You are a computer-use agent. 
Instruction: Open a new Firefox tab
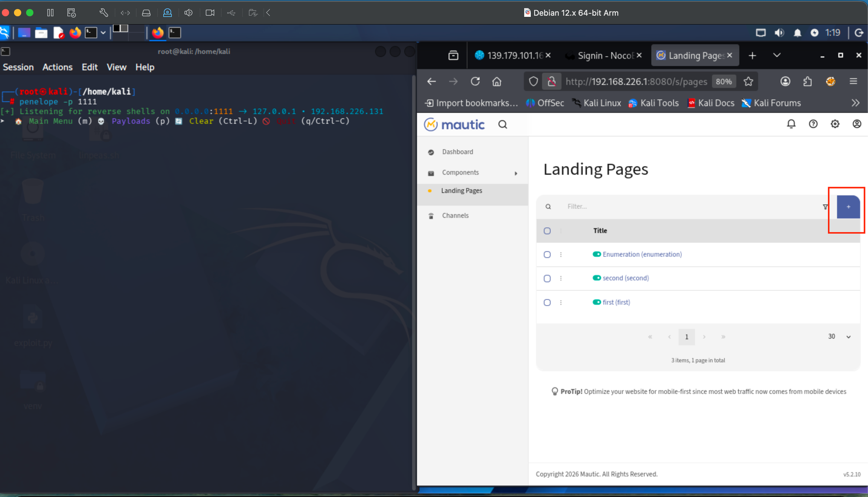[752, 55]
